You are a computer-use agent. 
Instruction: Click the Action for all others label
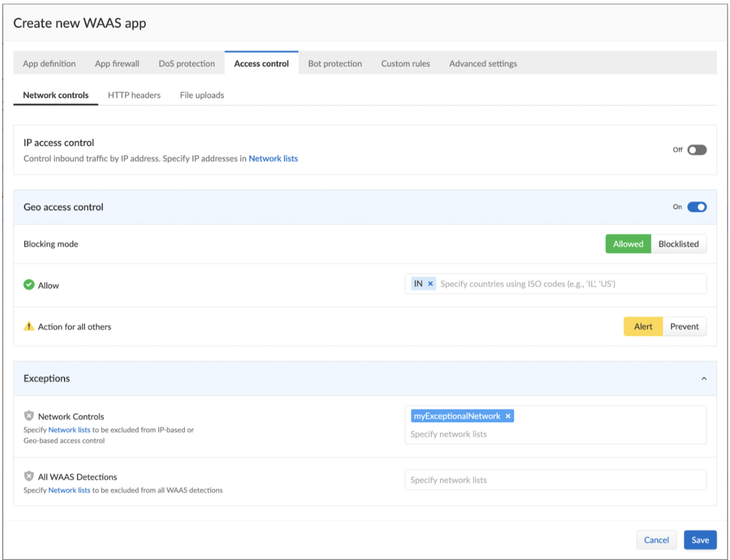pyautogui.click(x=75, y=327)
